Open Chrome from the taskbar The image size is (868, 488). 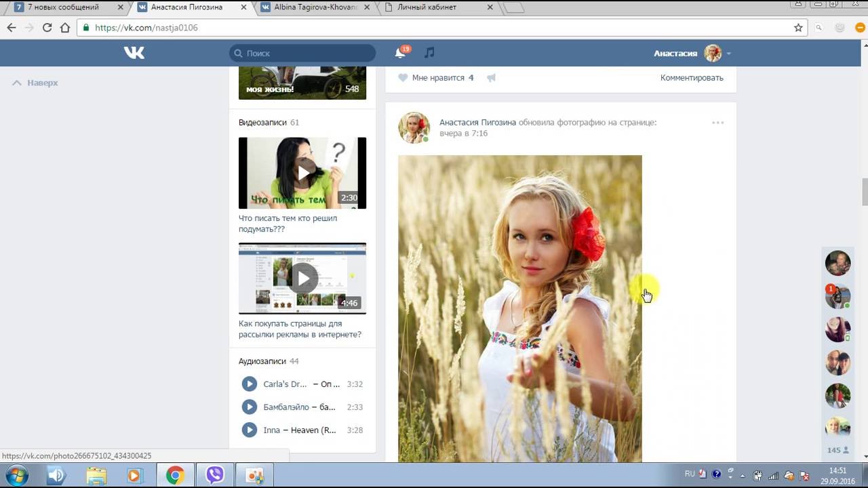click(175, 476)
